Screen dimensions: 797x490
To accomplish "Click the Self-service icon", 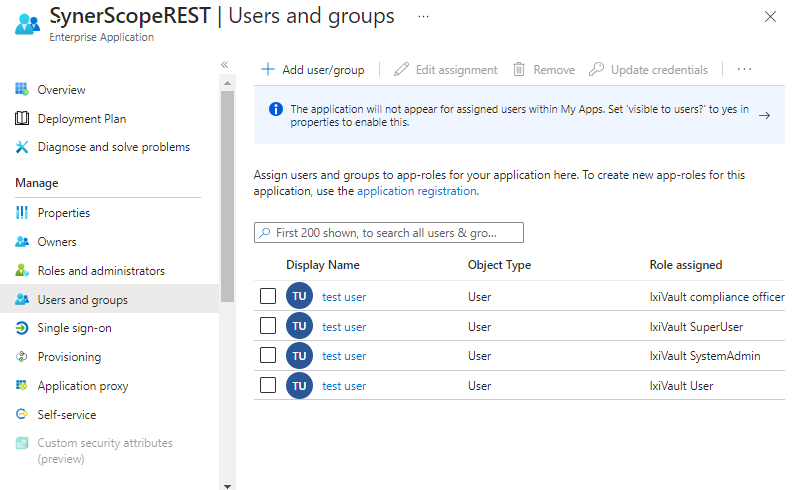I will pyautogui.click(x=22, y=414).
